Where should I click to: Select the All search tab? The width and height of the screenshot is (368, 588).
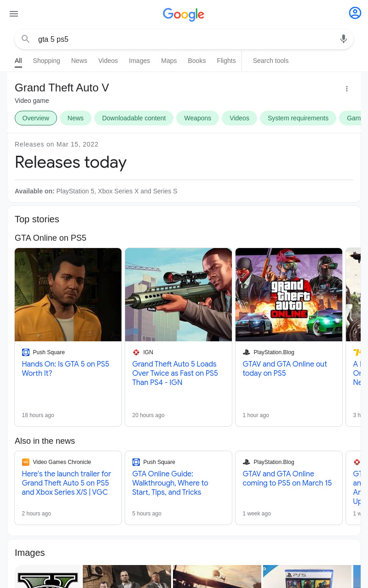tap(18, 61)
